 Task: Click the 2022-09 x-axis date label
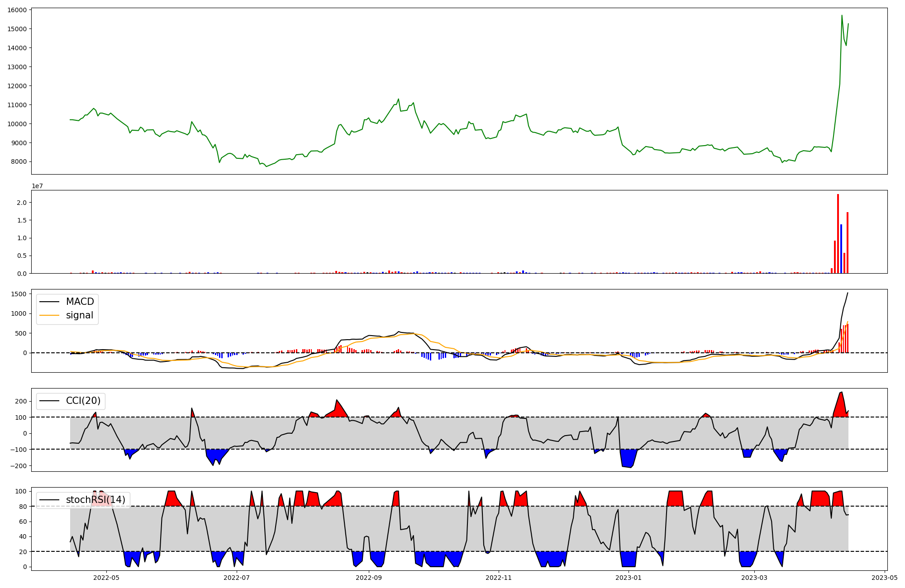tap(369, 577)
